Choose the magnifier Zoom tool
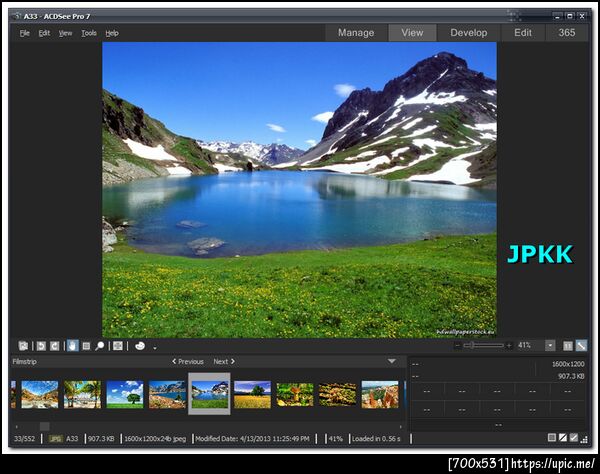 99,346
